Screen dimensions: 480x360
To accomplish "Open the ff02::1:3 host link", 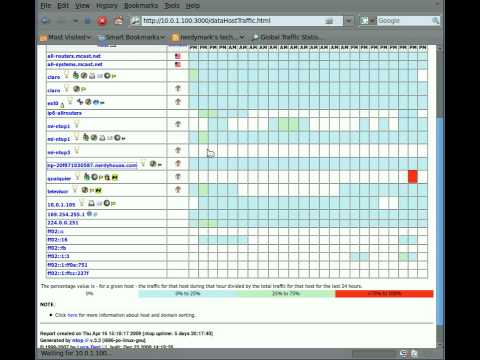I will tap(58, 256).
